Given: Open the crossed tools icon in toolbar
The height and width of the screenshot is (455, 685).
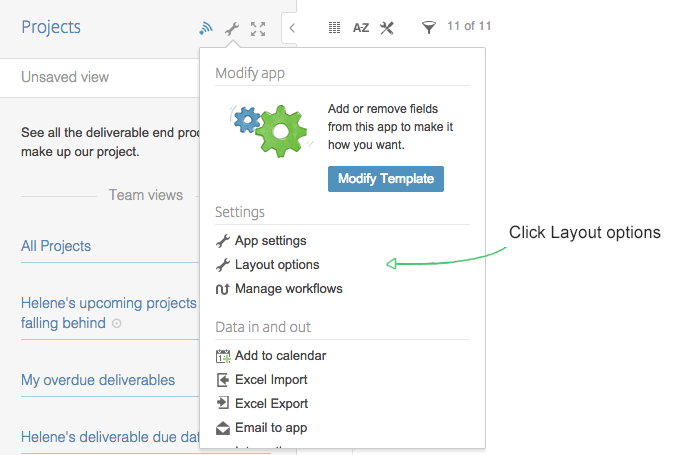Looking at the screenshot, I should [387, 28].
